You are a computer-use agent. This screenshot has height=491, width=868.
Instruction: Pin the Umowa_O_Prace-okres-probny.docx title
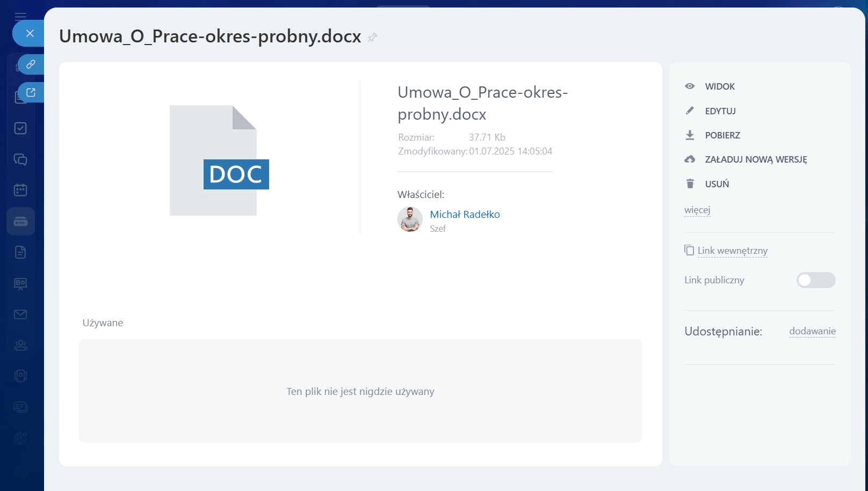(x=372, y=37)
